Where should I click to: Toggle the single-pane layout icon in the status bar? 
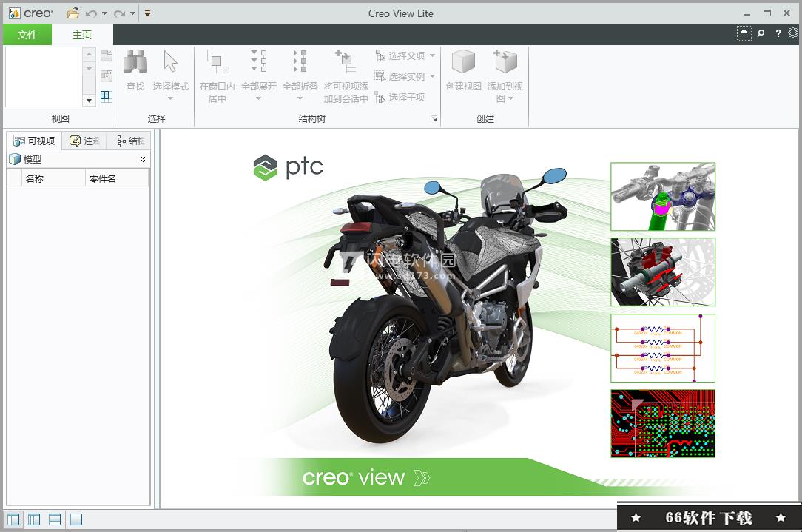[76, 519]
